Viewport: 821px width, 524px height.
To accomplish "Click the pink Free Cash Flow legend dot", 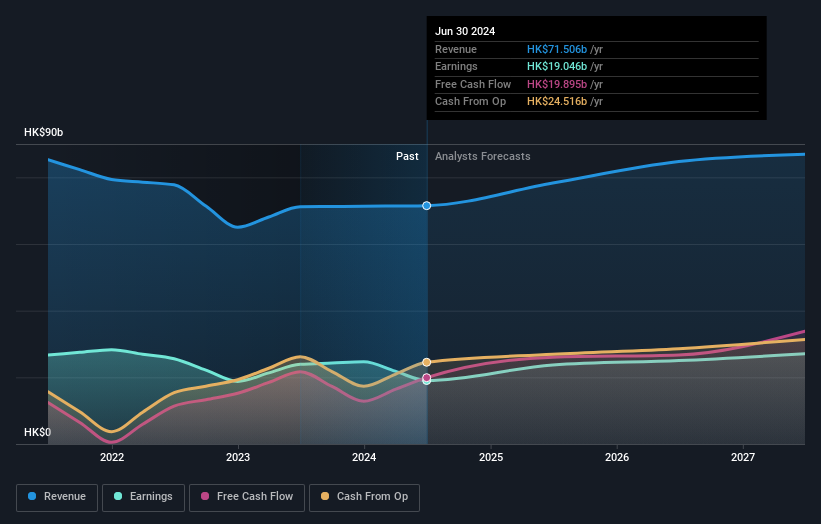I will click(x=205, y=496).
